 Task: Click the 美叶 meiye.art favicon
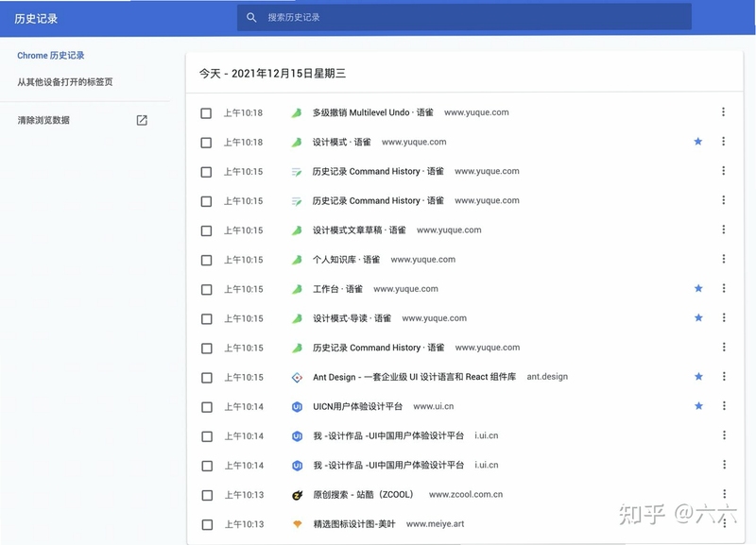(298, 524)
